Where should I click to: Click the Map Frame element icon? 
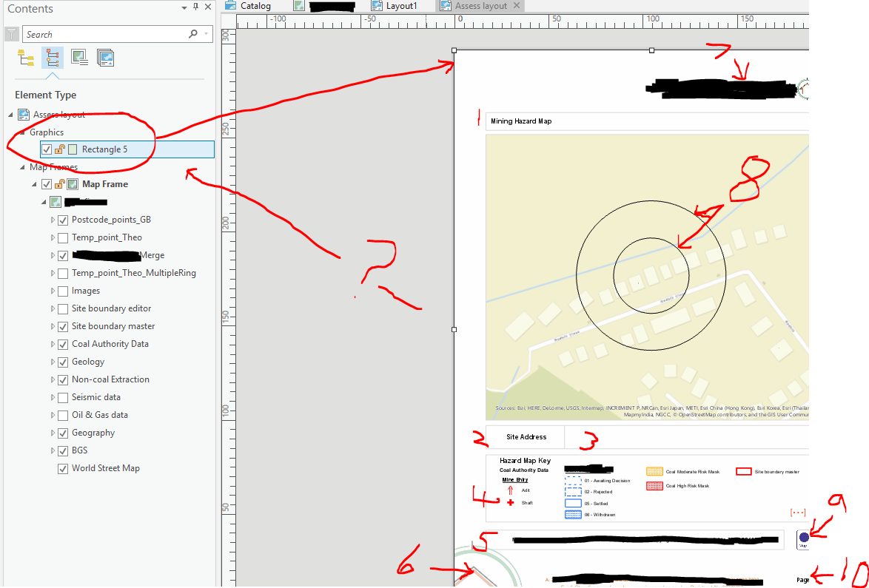tap(73, 184)
